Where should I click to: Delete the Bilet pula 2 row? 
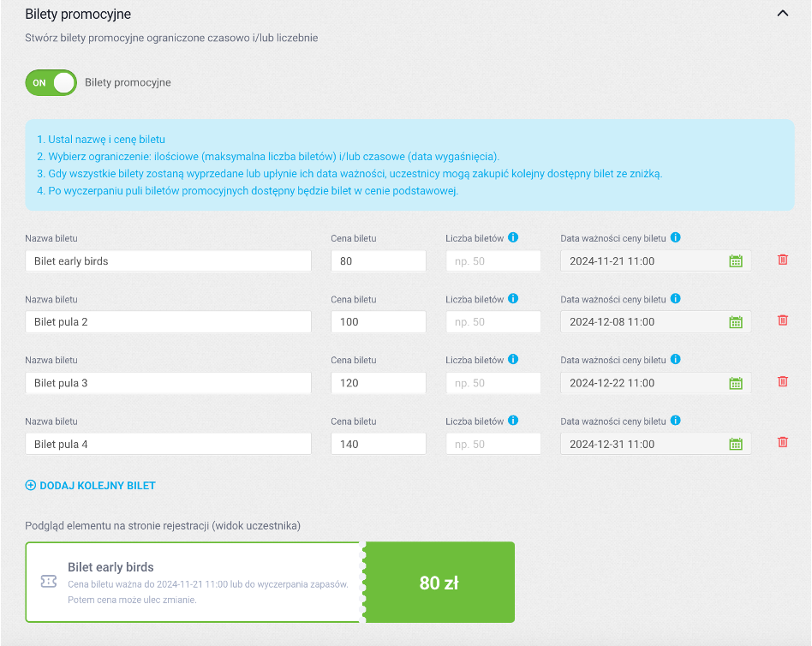[783, 320]
